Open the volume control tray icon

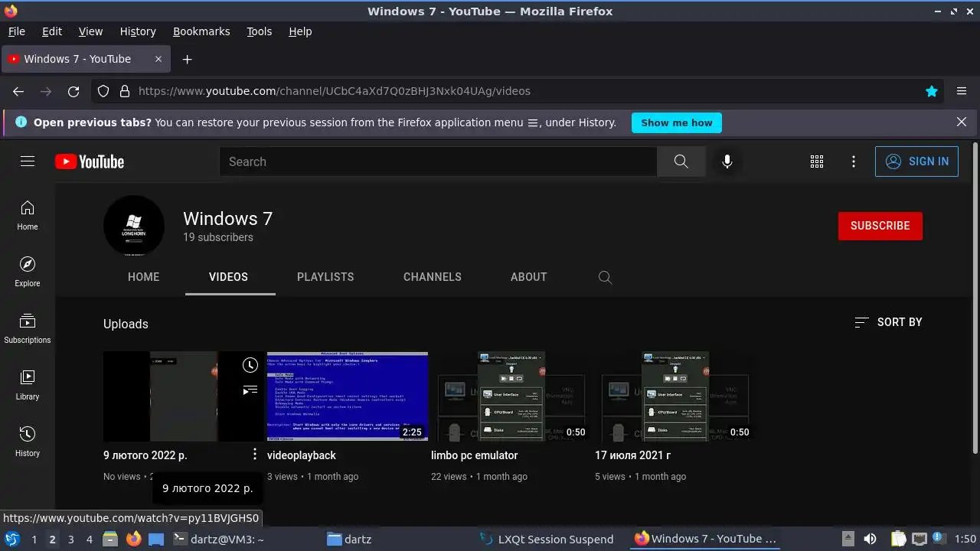[x=870, y=539]
